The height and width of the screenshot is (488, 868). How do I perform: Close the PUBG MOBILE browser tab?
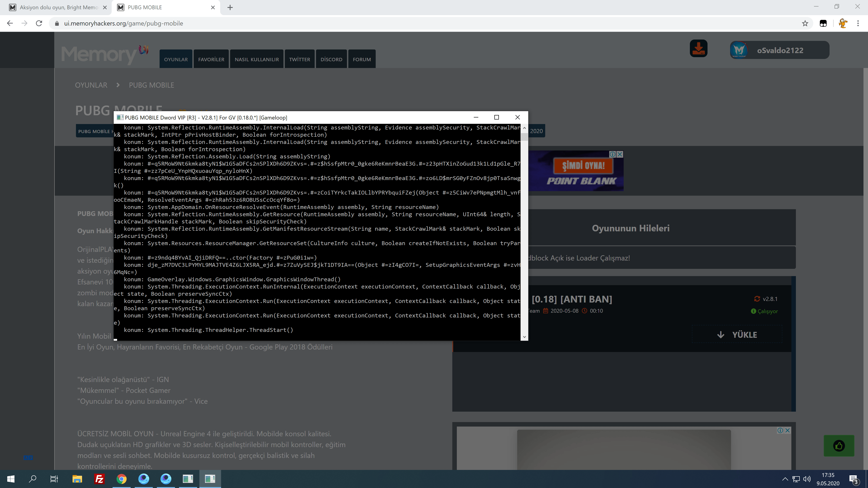[213, 7]
